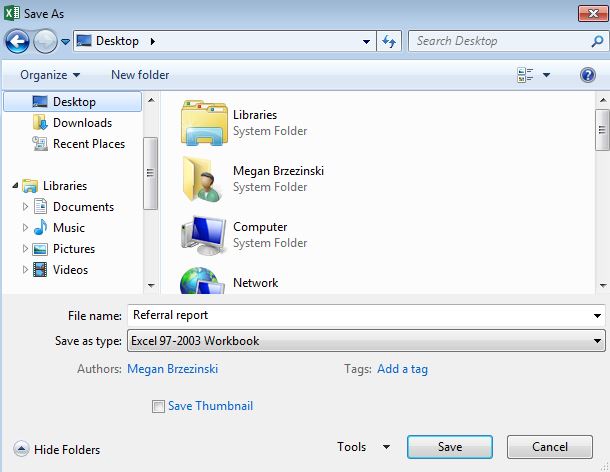This screenshot has width=610, height=472.
Task: Select the Computer system folder icon
Action: click(x=204, y=235)
